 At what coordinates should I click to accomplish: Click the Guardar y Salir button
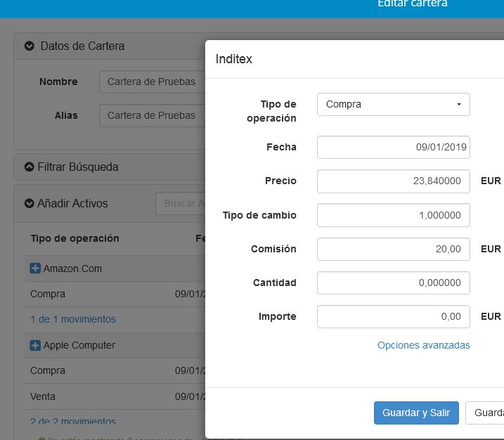tap(416, 413)
